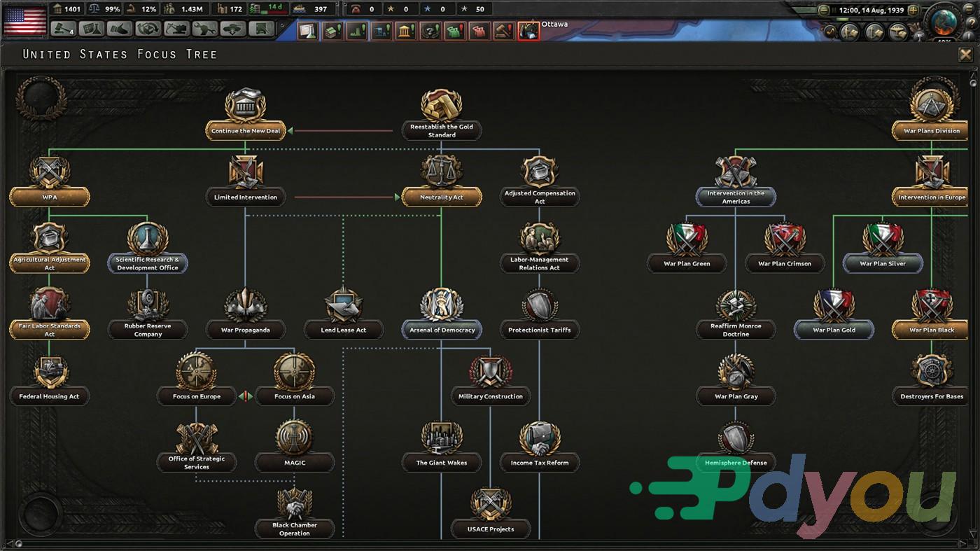Open the Recruit & Deploy parachute tab
This screenshot has width=980, height=551.
234,29
